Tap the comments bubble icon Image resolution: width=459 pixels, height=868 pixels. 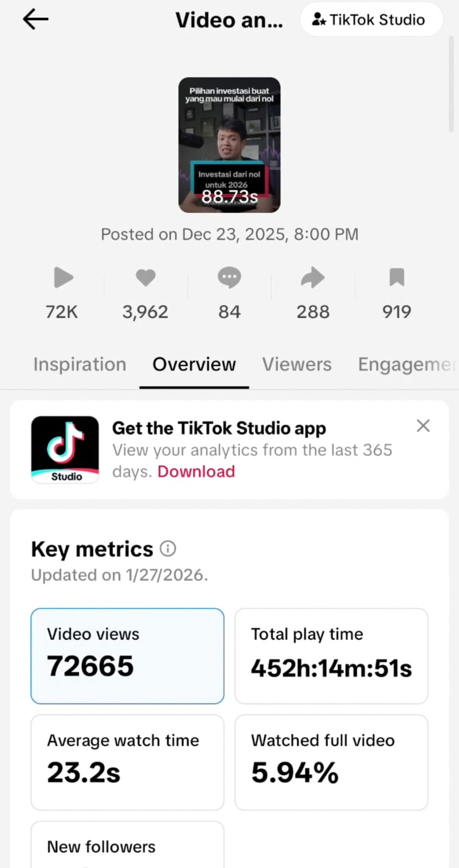pos(229,278)
